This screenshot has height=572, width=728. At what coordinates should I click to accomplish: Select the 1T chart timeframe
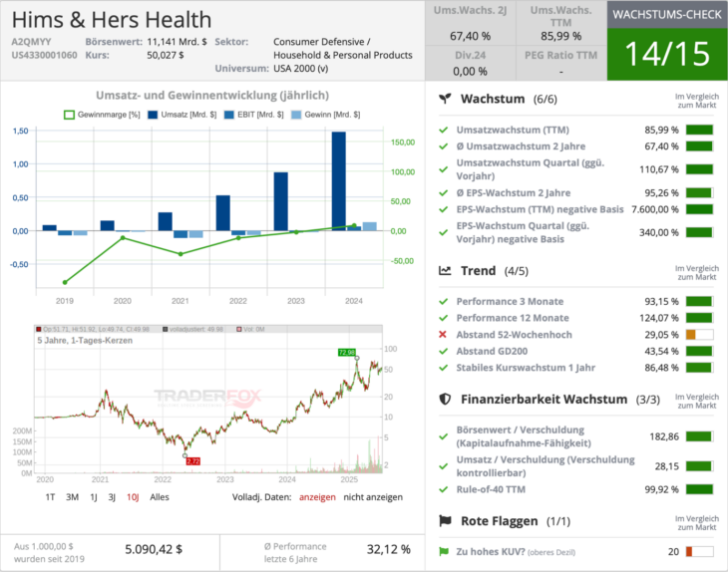(50, 497)
